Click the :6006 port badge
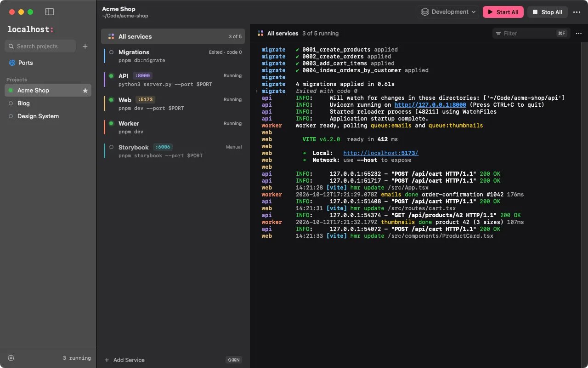588x368 pixels. point(163,147)
